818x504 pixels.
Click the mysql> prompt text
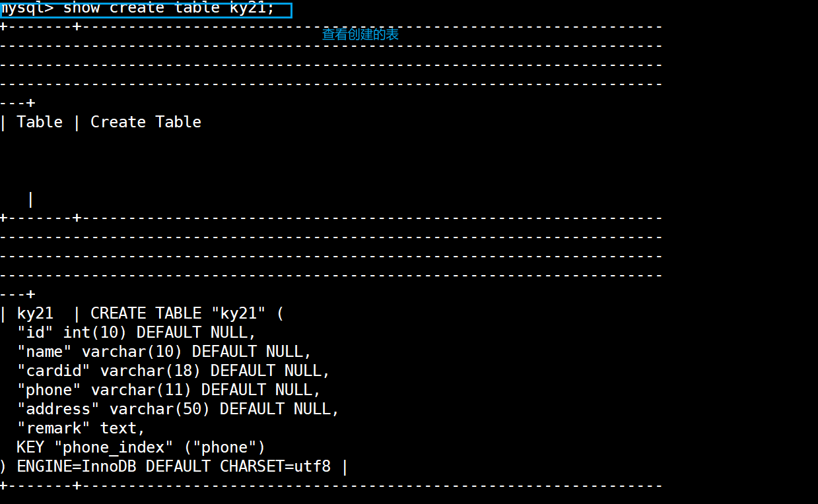(x=27, y=9)
